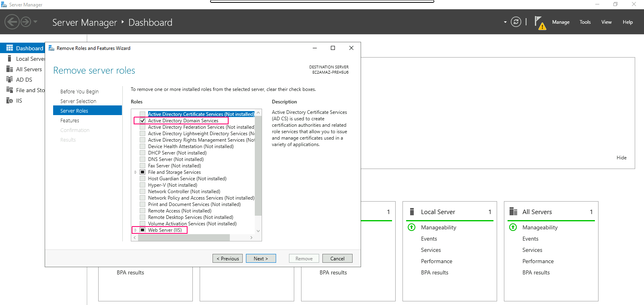Click roles list horizontal scroll left arrow
644x305 pixels.
tap(134, 237)
